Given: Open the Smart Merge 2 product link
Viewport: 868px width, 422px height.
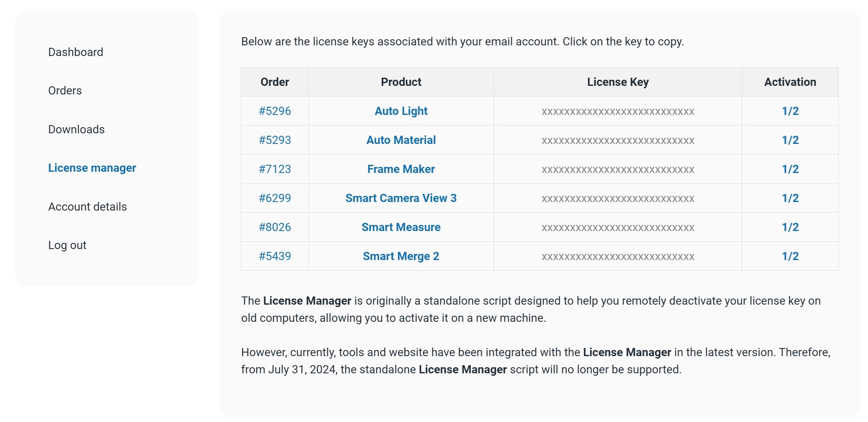Looking at the screenshot, I should 401,256.
